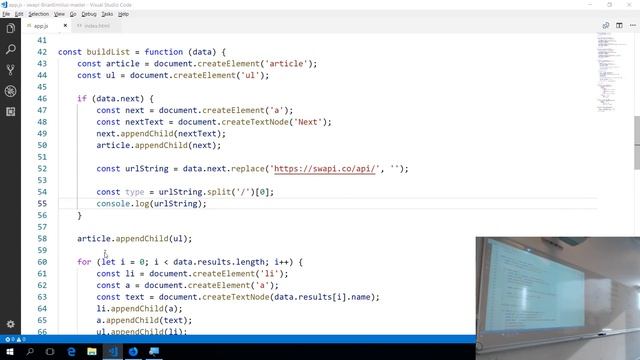Open the Manage gear menu
This screenshot has height=360, width=640.
[11, 324]
